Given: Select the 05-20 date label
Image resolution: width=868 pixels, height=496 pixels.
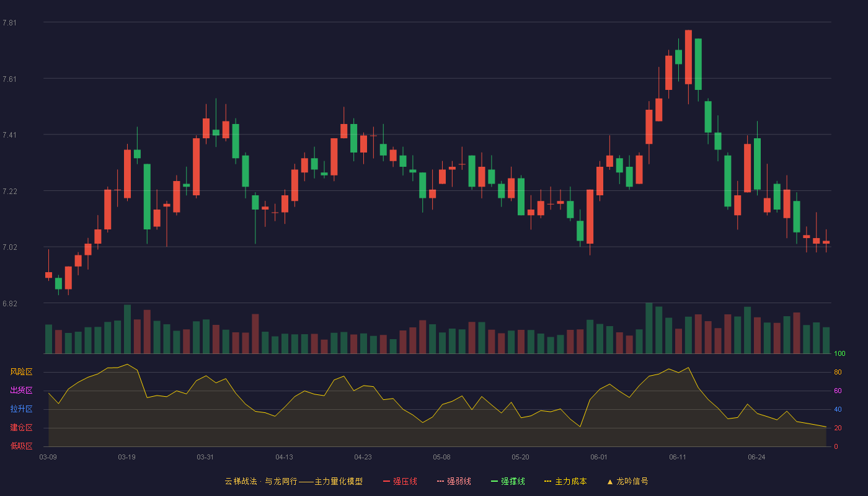Looking at the screenshot, I should point(520,457).
